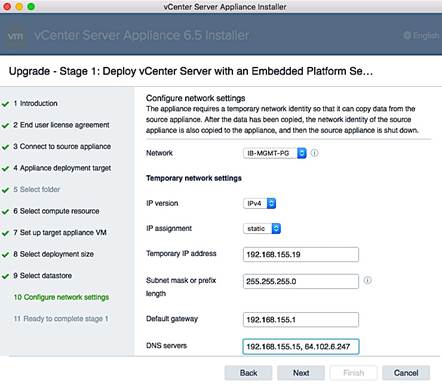Click the green checkmark beside Introduction

pyautogui.click(x=5, y=104)
